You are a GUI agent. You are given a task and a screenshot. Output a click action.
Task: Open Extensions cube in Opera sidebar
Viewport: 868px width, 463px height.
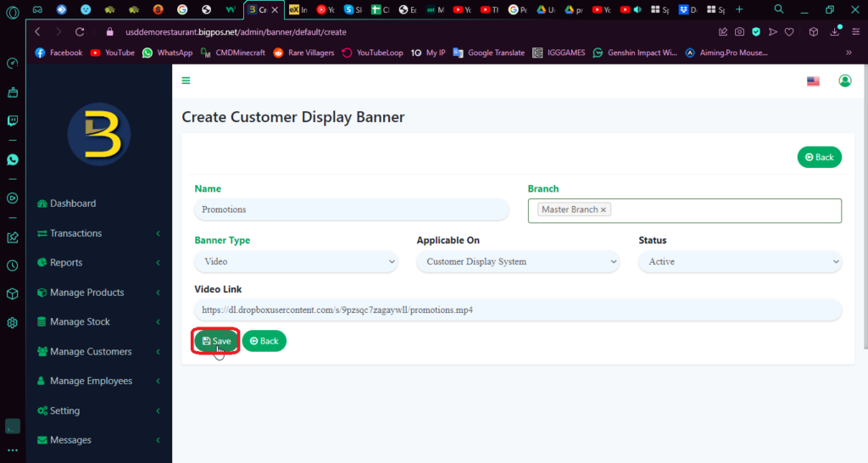pyautogui.click(x=12, y=294)
